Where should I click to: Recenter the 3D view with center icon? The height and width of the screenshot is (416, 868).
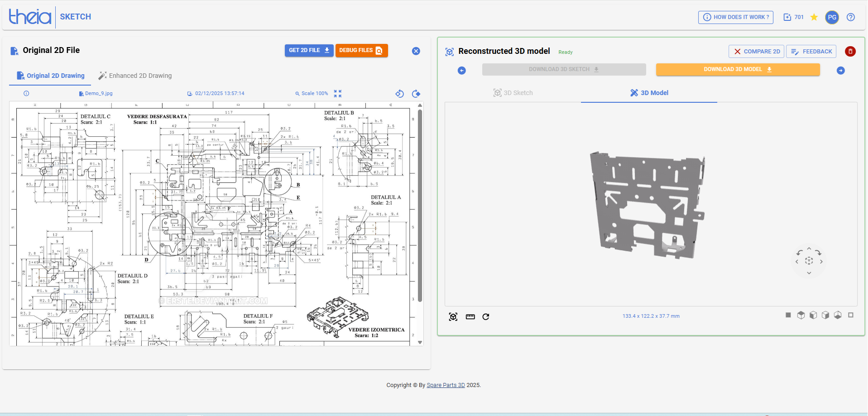coord(809,261)
